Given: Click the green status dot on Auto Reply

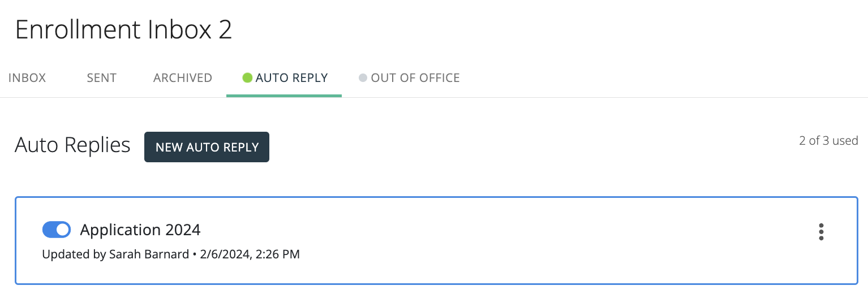Looking at the screenshot, I should (x=247, y=78).
